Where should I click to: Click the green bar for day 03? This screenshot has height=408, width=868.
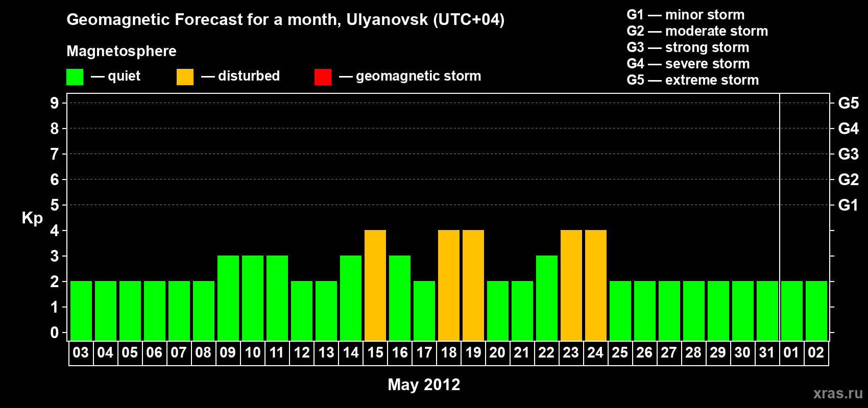(81, 311)
